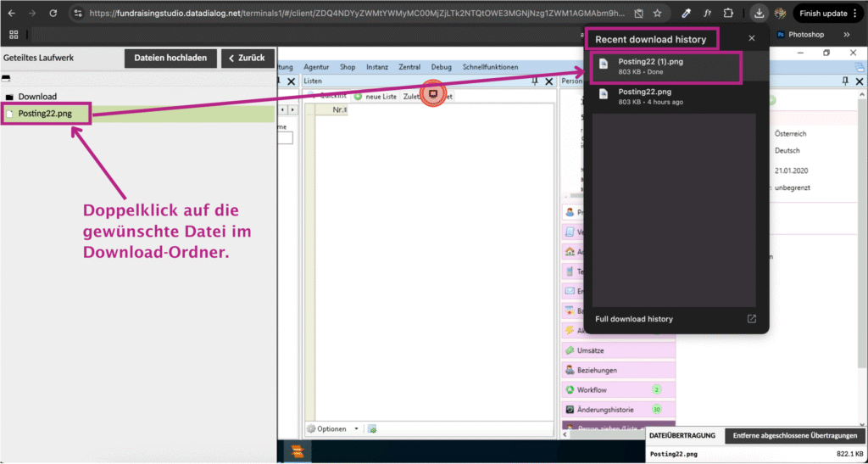Create a neue Liste

coord(376,97)
